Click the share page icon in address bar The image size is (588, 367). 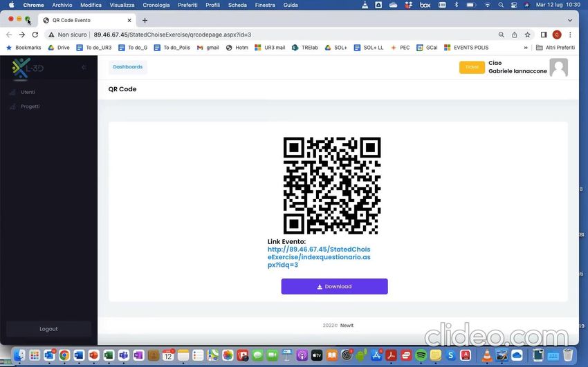(x=515, y=35)
